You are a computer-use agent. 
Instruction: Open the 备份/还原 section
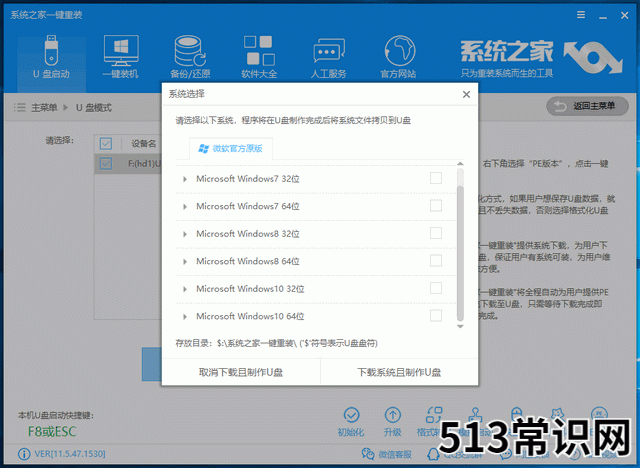(x=190, y=57)
